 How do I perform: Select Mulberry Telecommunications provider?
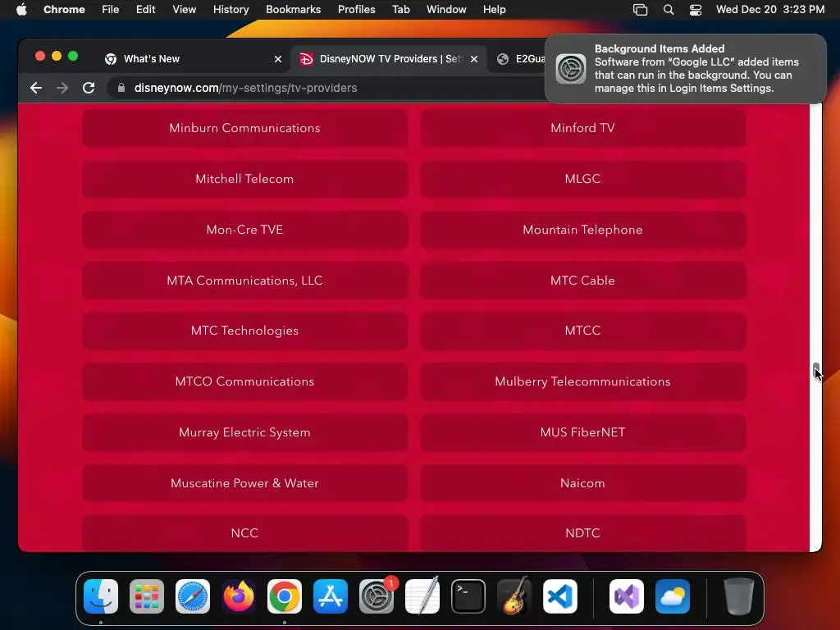click(x=583, y=381)
